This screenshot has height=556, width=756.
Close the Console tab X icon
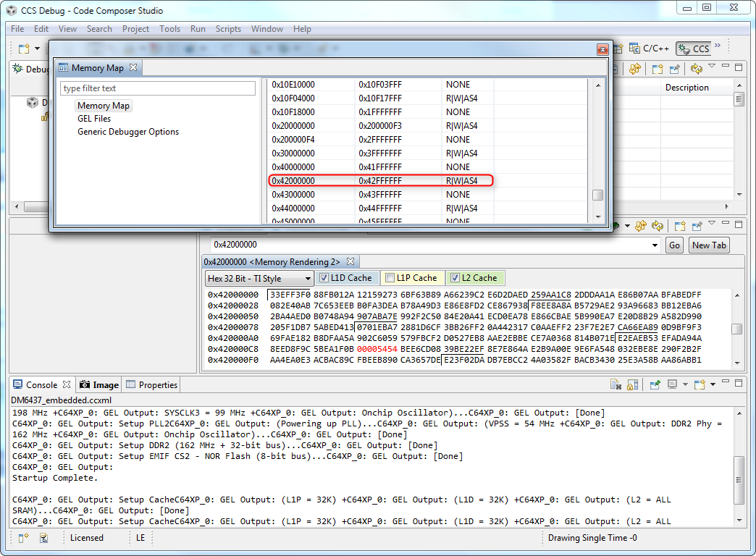[67, 384]
